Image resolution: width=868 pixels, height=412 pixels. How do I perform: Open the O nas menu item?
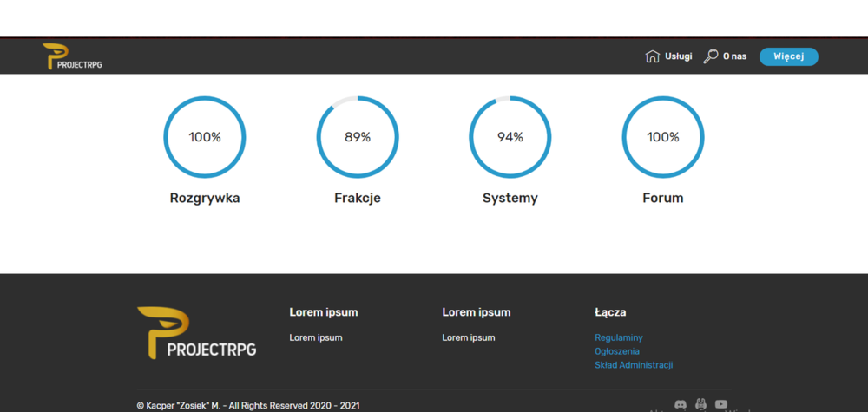pos(734,56)
